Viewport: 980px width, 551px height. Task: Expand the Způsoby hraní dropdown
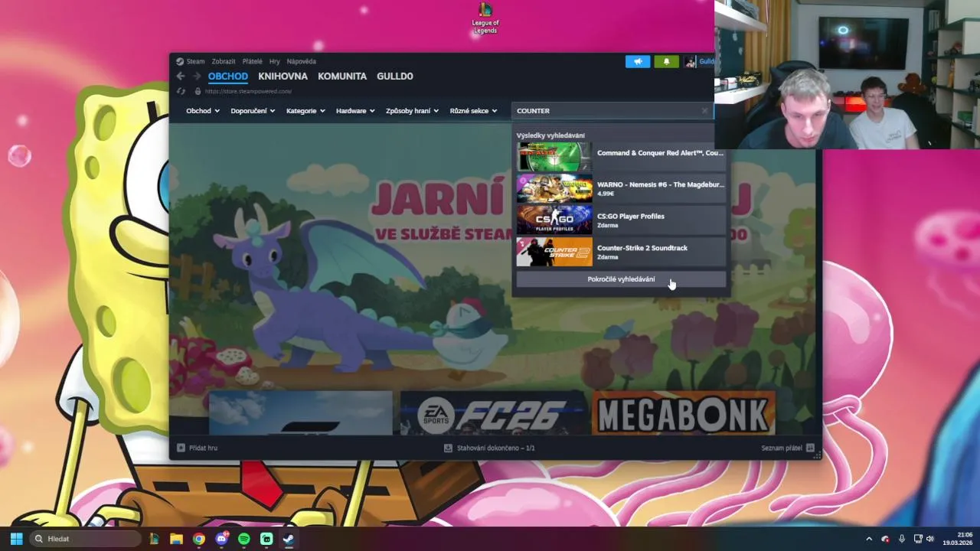pyautogui.click(x=412, y=111)
